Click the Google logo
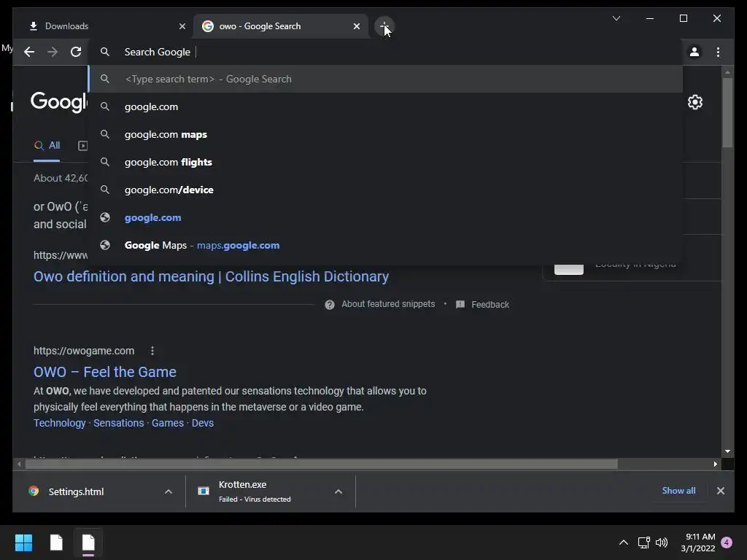 (59, 101)
